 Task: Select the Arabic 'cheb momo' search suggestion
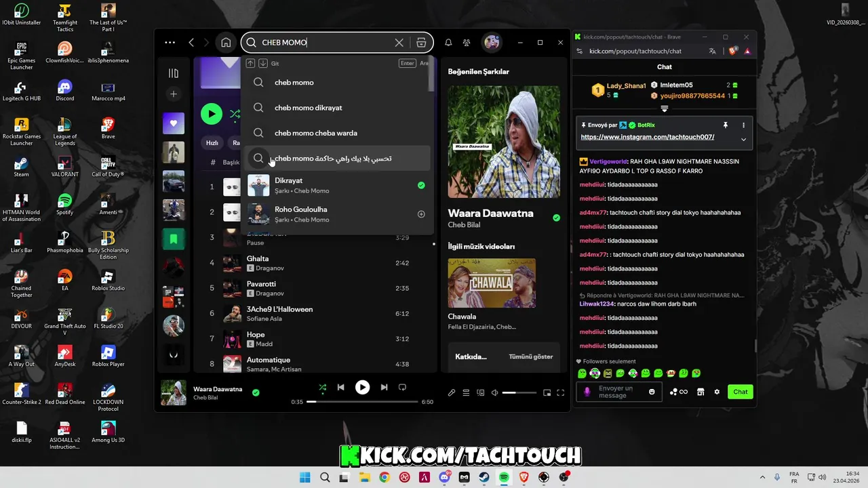click(x=337, y=159)
